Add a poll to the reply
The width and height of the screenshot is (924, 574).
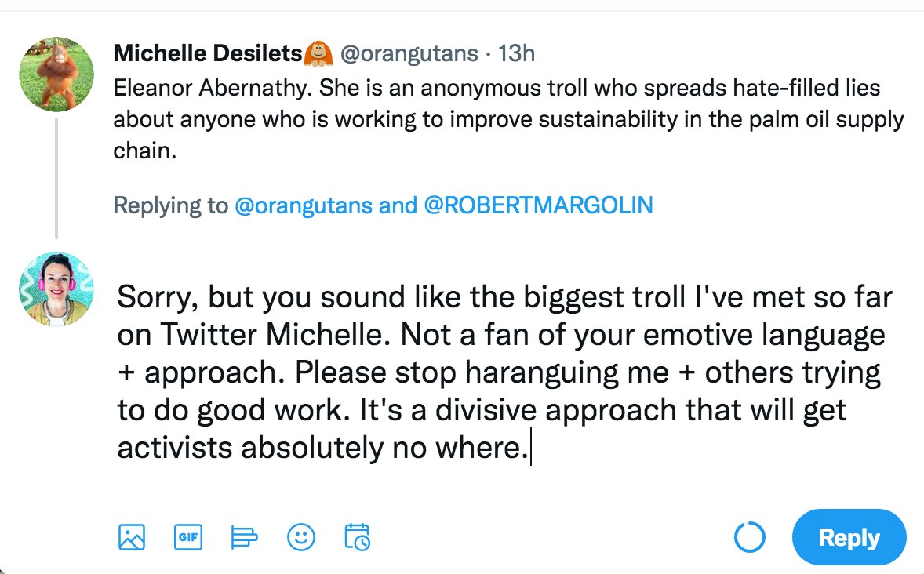tap(245, 537)
